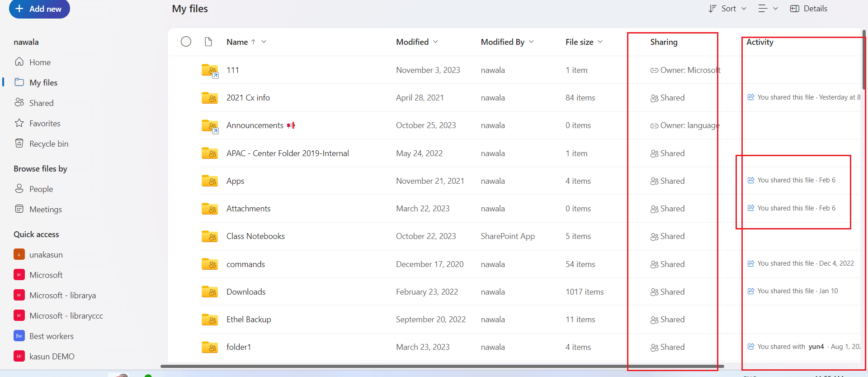Click the shared folder icon beside Apps

209,181
